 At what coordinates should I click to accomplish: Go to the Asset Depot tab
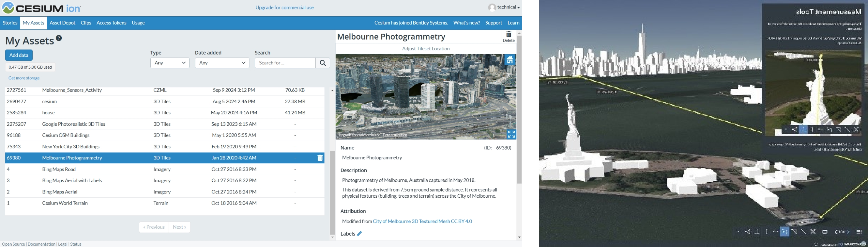pyautogui.click(x=62, y=23)
